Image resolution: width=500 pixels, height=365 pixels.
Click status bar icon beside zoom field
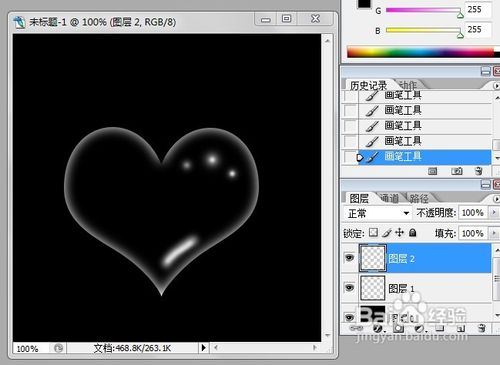58,348
